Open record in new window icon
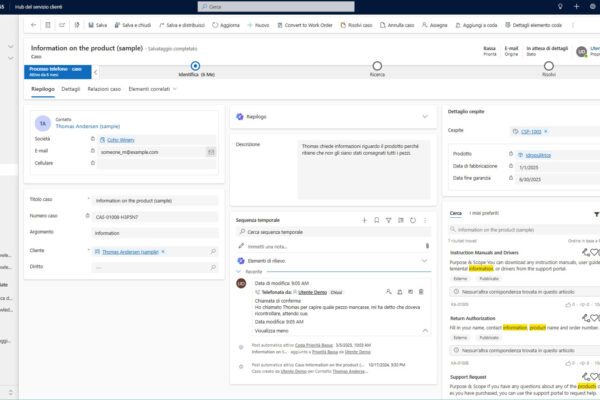The height and width of the screenshot is (400, 600). (62, 25)
